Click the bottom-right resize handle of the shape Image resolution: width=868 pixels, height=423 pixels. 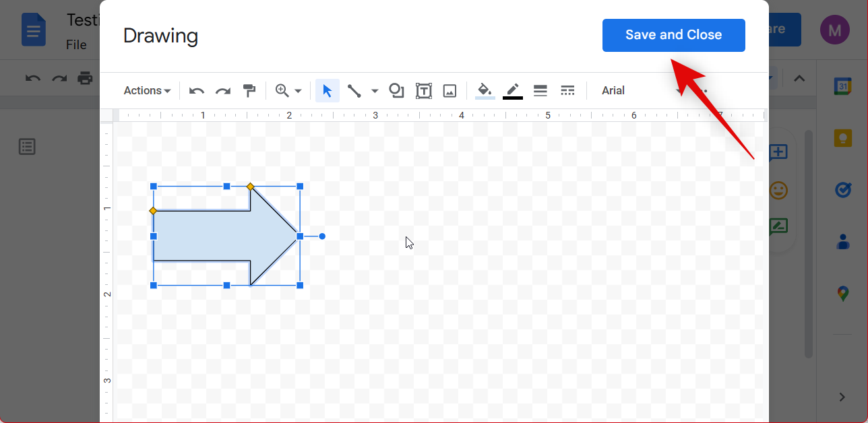tap(300, 286)
